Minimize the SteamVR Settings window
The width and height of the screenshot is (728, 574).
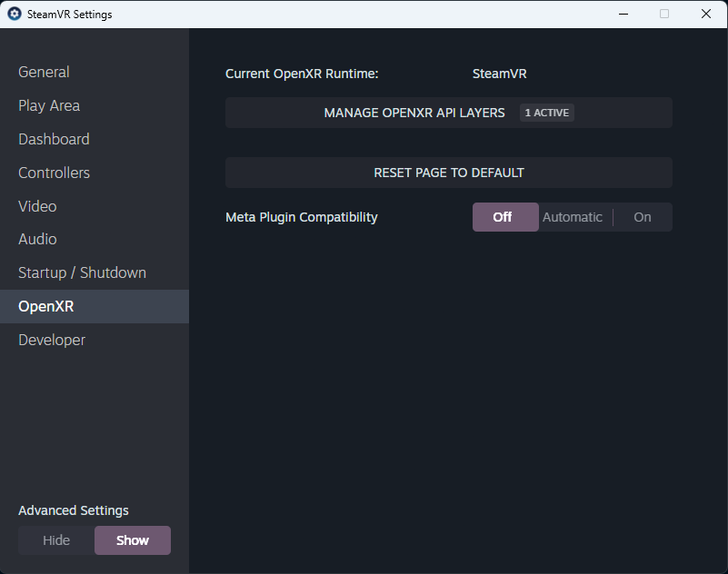click(x=623, y=14)
